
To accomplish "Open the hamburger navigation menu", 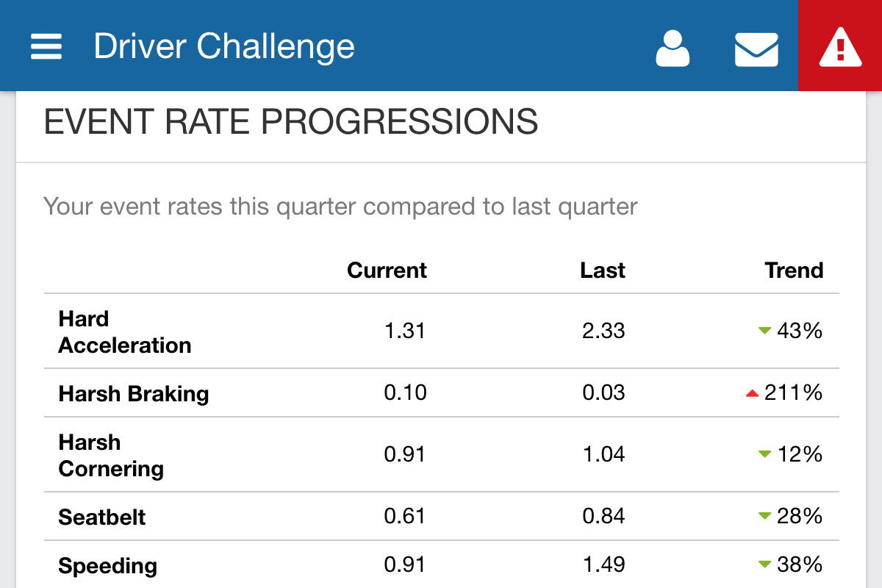I will 46,48.
